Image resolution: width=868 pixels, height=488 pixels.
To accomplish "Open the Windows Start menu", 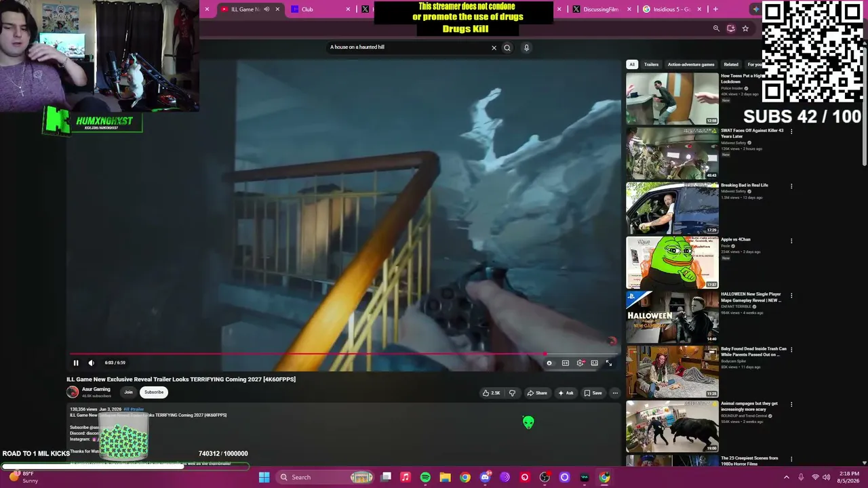I will (x=264, y=477).
